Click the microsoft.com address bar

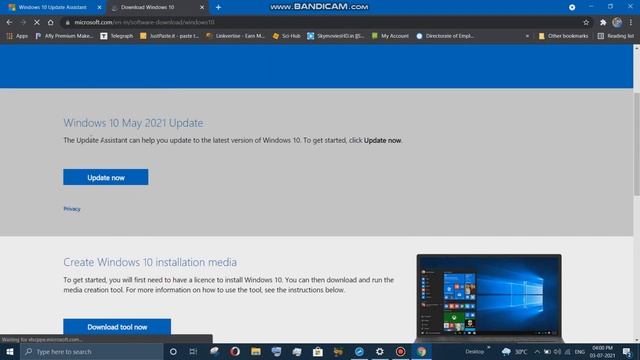coord(327,22)
